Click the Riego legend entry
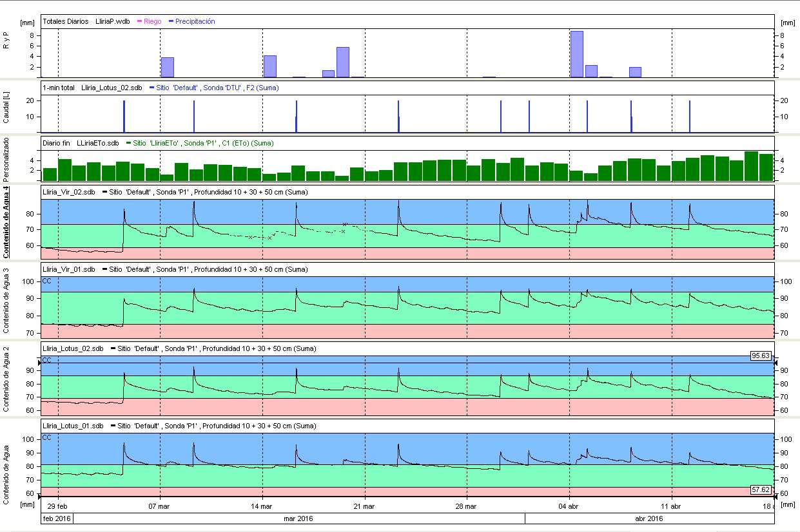 [x=150, y=21]
